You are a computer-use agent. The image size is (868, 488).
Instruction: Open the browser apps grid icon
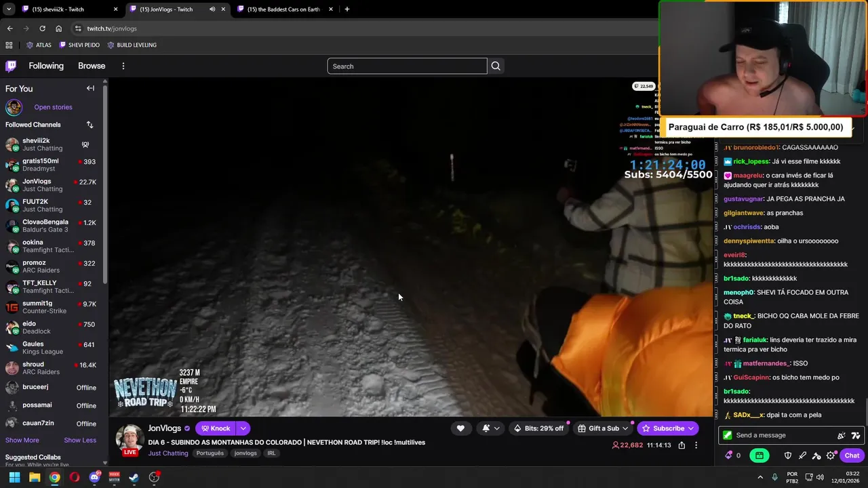click(9, 45)
